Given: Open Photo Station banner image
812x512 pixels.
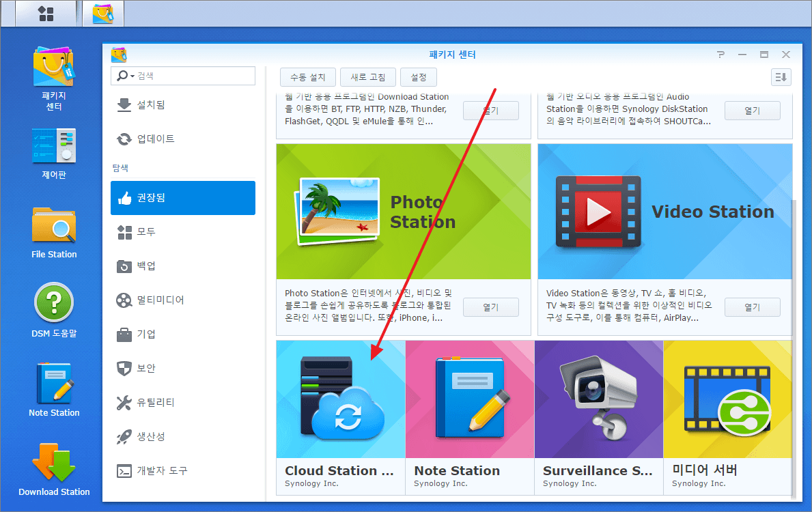Looking at the screenshot, I should click(404, 211).
